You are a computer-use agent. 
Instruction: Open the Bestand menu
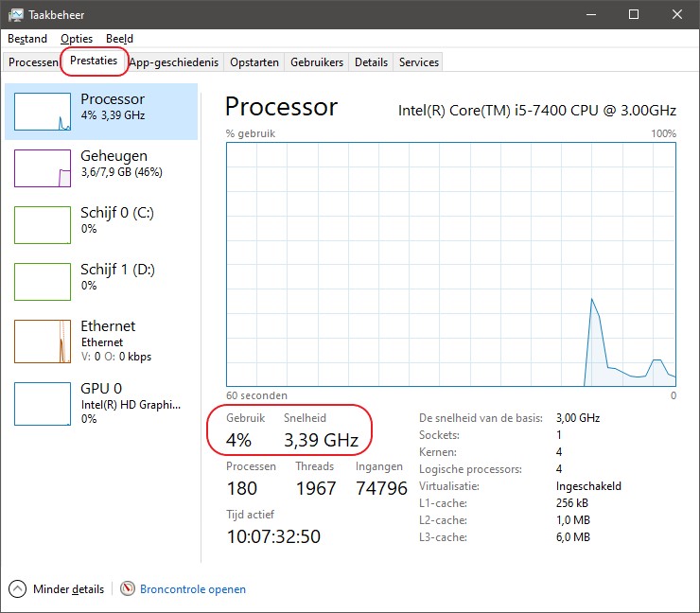(26, 39)
